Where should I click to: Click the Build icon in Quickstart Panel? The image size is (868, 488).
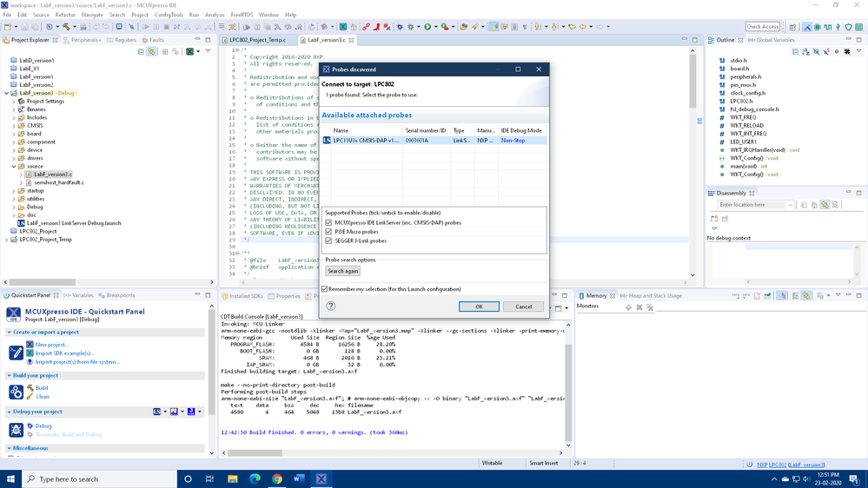[x=30, y=388]
